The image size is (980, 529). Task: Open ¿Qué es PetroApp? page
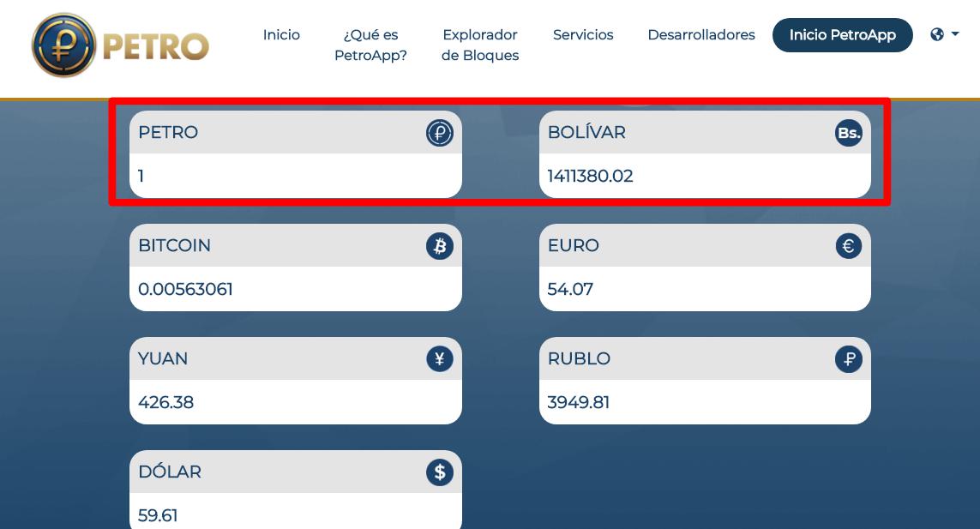370,45
